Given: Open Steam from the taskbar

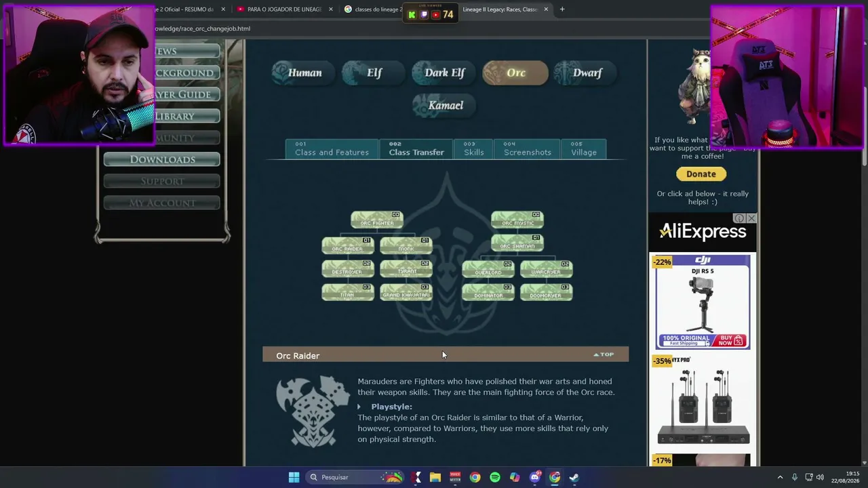Looking at the screenshot, I should pyautogui.click(x=574, y=477).
